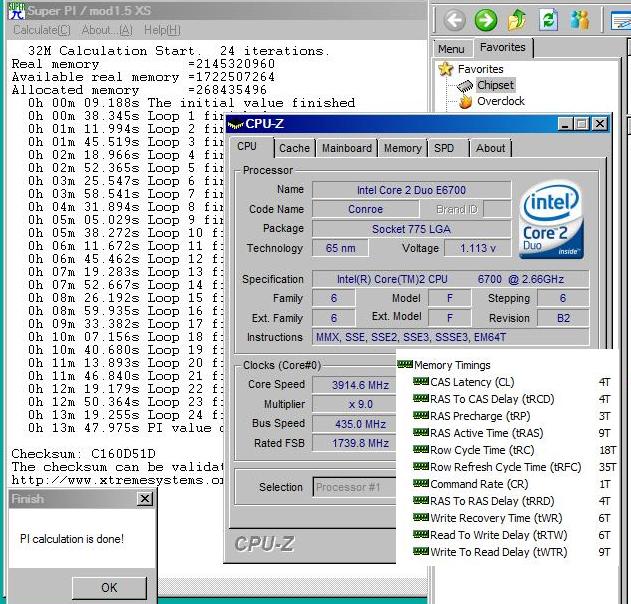Click the RAS To RAS Delay icon
Image resolution: width=631 pixels, height=604 pixels.
[x=421, y=500]
